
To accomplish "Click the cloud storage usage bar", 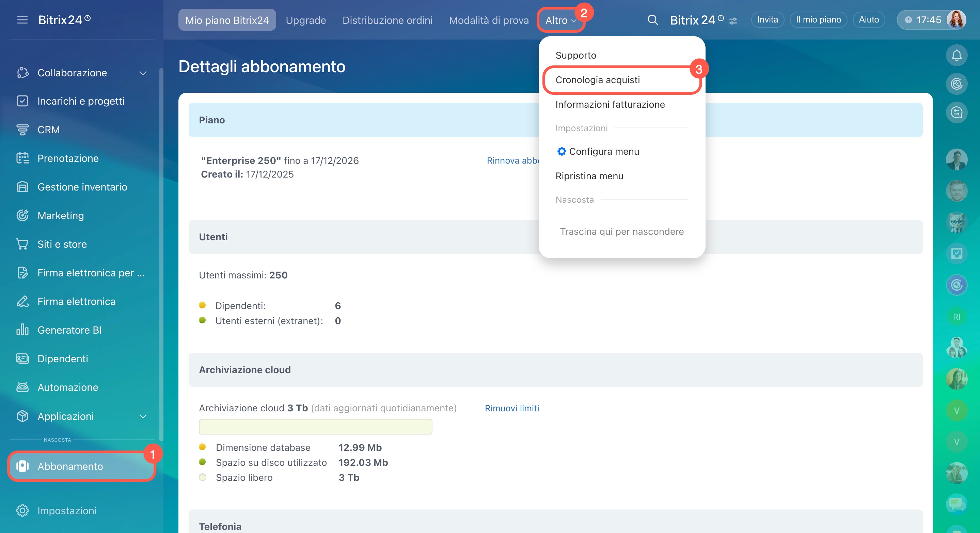I will coord(315,427).
